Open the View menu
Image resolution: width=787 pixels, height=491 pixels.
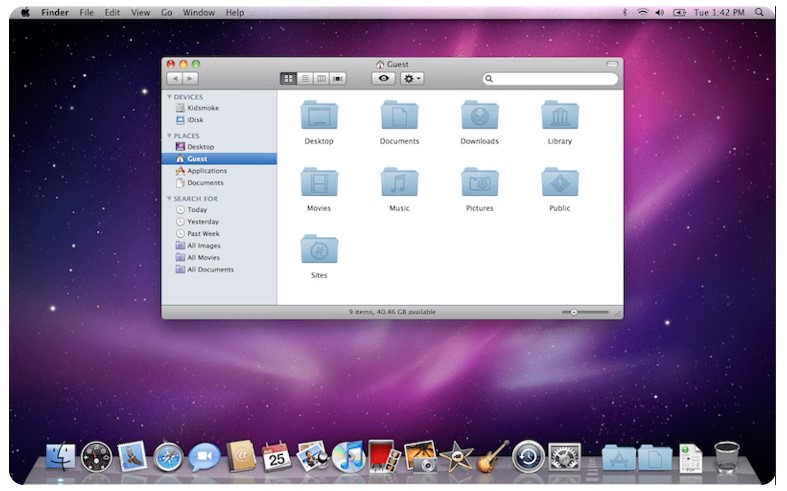[141, 12]
